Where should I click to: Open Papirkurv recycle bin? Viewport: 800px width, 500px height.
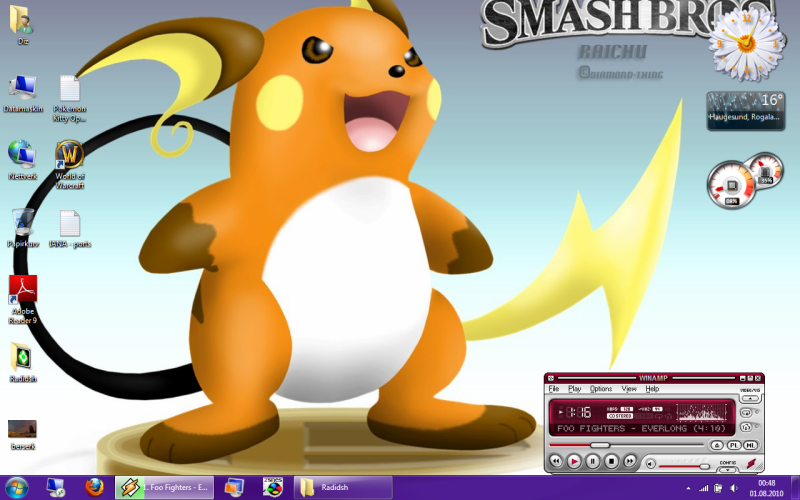pos(22,228)
